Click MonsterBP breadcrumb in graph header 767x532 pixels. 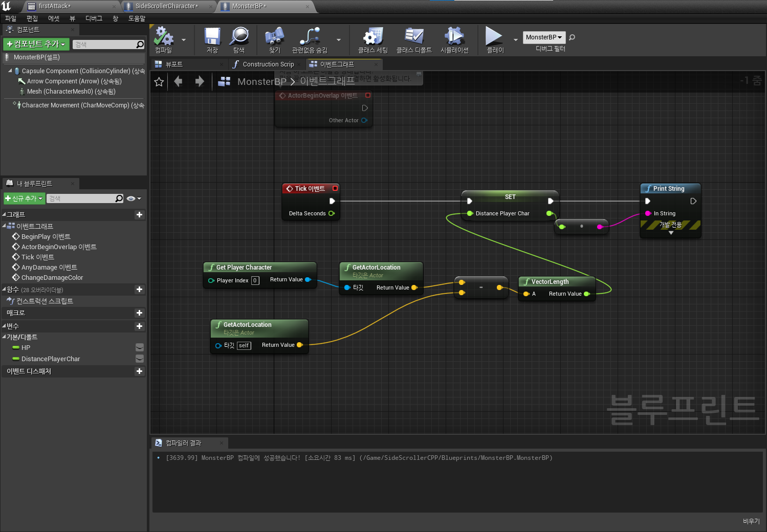tap(261, 81)
